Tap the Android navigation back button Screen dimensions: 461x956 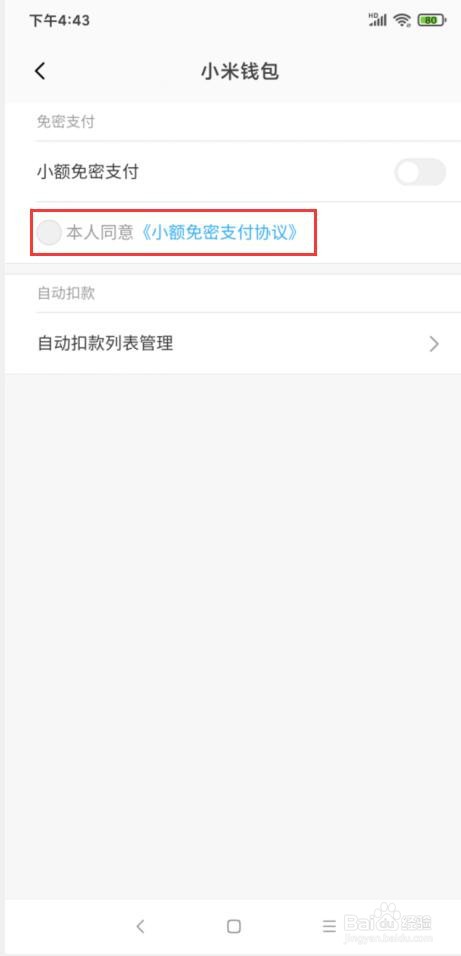pos(140,927)
